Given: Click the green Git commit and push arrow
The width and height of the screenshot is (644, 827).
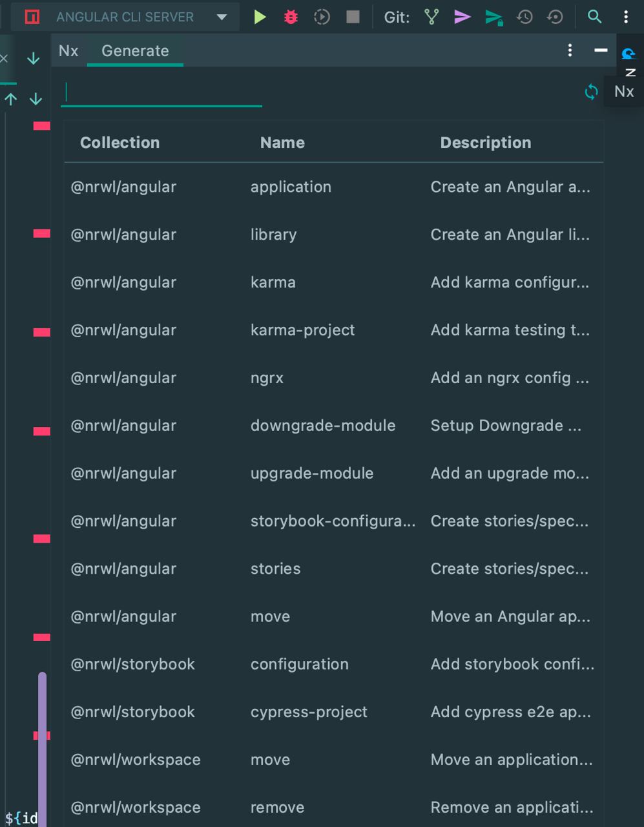Looking at the screenshot, I should 493,17.
